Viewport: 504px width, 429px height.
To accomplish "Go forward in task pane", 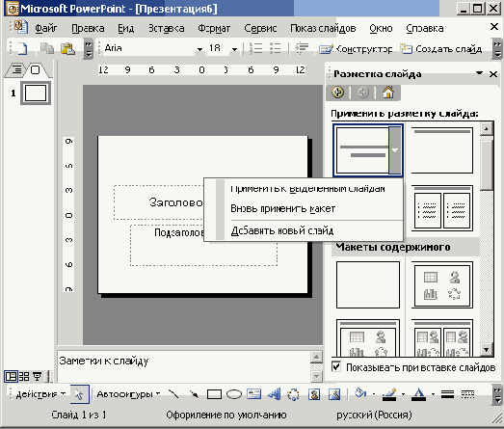I will pos(363,93).
